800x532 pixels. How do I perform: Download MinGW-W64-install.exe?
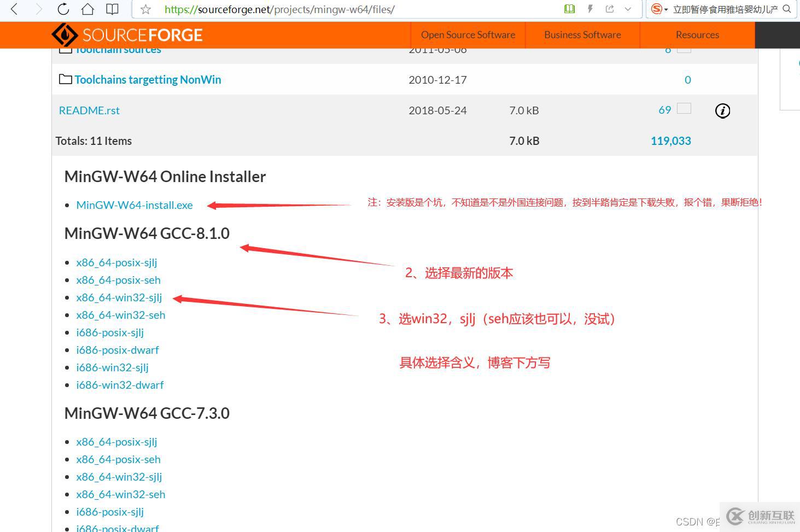click(135, 205)
